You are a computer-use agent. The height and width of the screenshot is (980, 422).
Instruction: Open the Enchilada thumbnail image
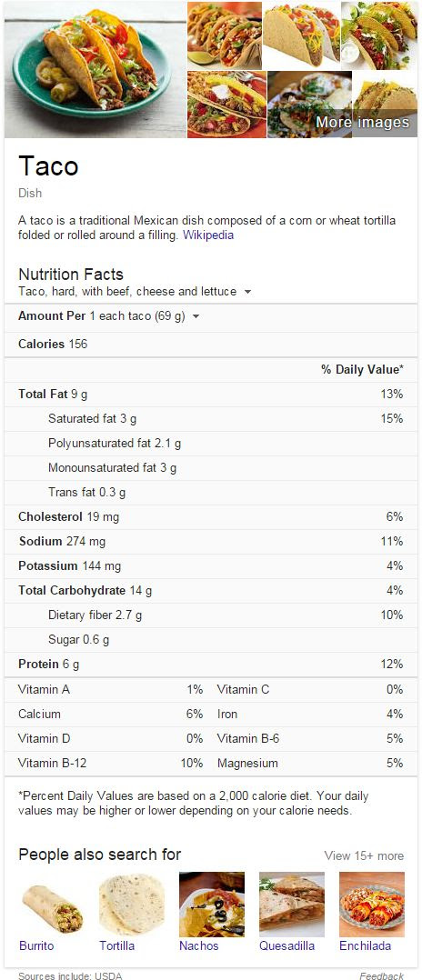tap(372, 905)
